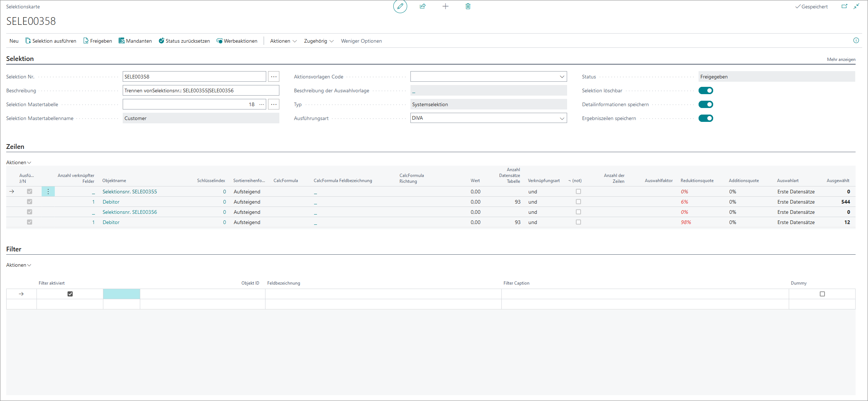Click Typ field showing Systemselektion
The height and width of the screenshot is (401, 868).
pyautogui.click(x=489, y=104)
